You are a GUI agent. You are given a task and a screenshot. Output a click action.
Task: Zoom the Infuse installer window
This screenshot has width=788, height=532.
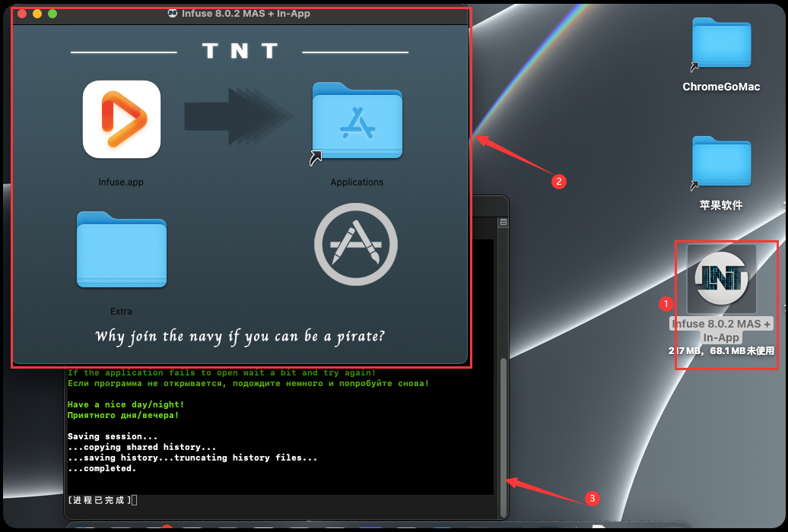[52, 14]
